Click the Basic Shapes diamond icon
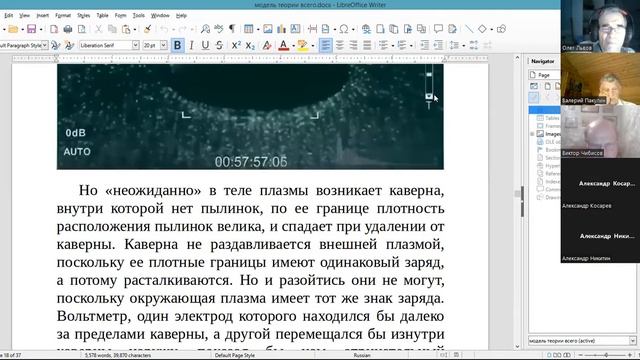Screen dimensions: 640x360 pyautogui.click(x=482, y=29)
